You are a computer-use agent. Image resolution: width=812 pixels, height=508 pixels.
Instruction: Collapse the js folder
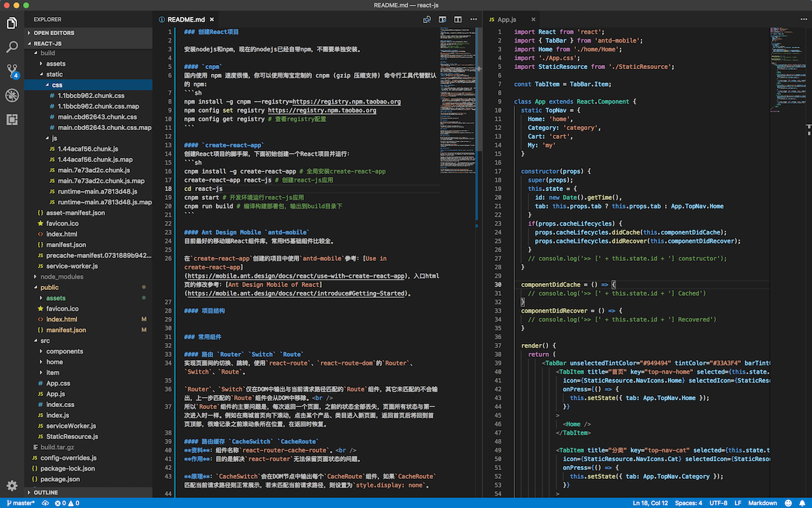pos(88,138)
